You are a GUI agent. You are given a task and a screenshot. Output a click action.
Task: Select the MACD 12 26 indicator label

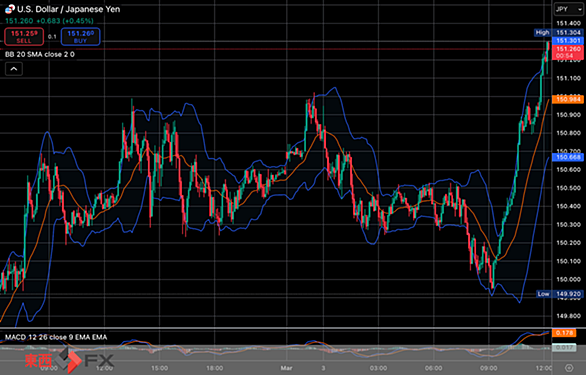[56, 337]
